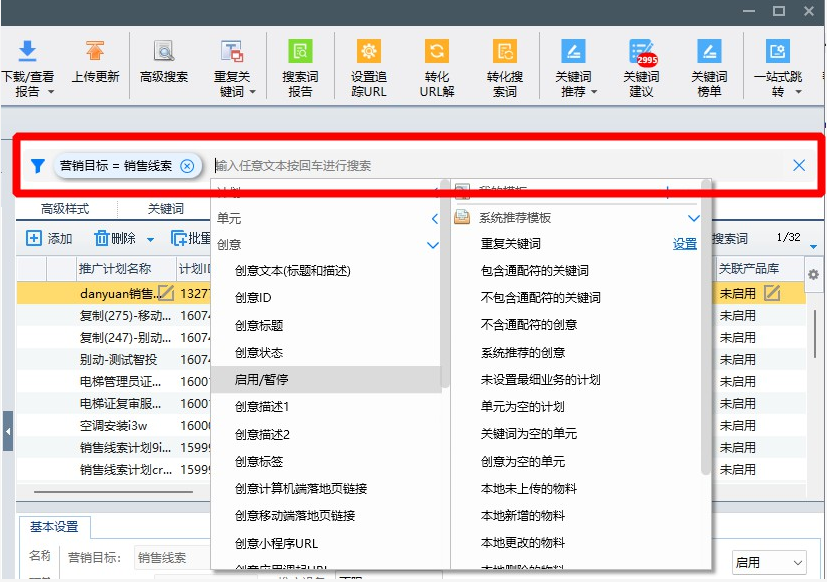Apply 包含通配符的关键词 template
The height and width of the screenshot is (582, 827).
535,271
